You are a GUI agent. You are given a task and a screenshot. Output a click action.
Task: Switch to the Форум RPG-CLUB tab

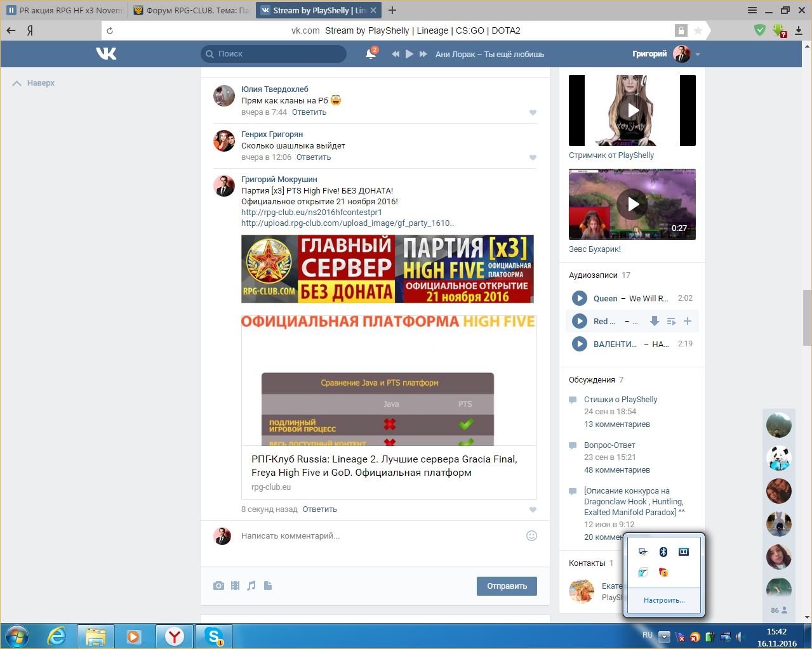pos(191,10)
